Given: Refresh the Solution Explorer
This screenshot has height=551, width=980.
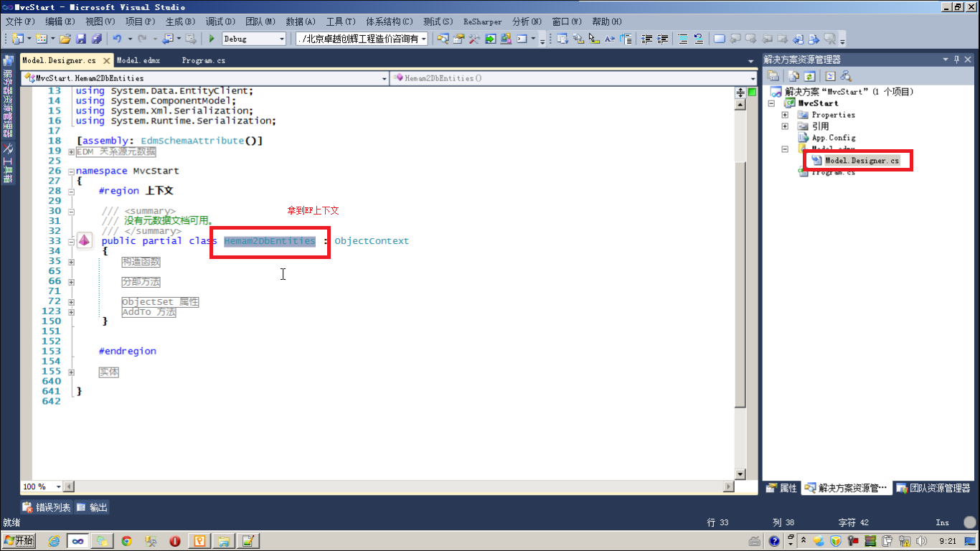Looking at the screenshot, I should coord(809,75).
